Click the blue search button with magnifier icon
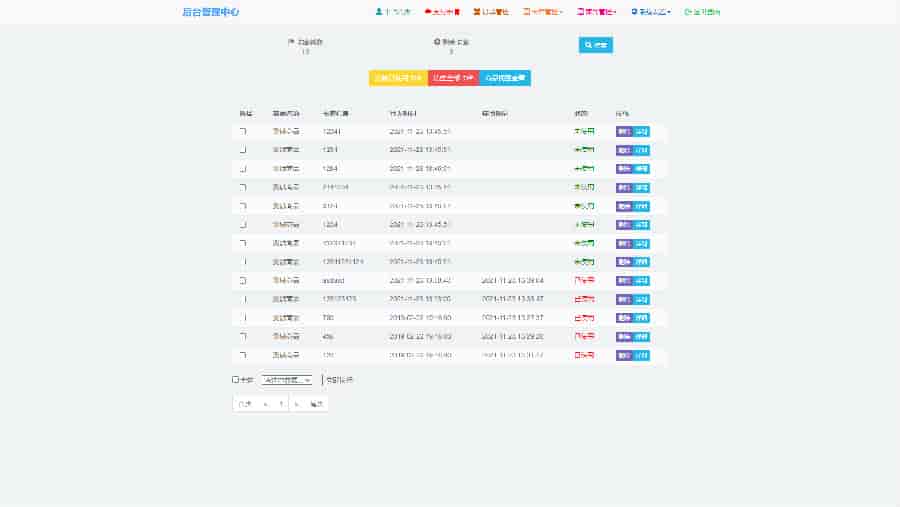This screenshot has width=900, height=507. 595,45
